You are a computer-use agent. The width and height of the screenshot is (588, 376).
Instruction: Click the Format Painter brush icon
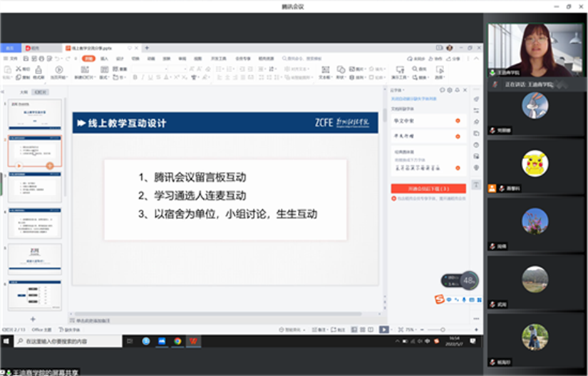pos(38,70)
